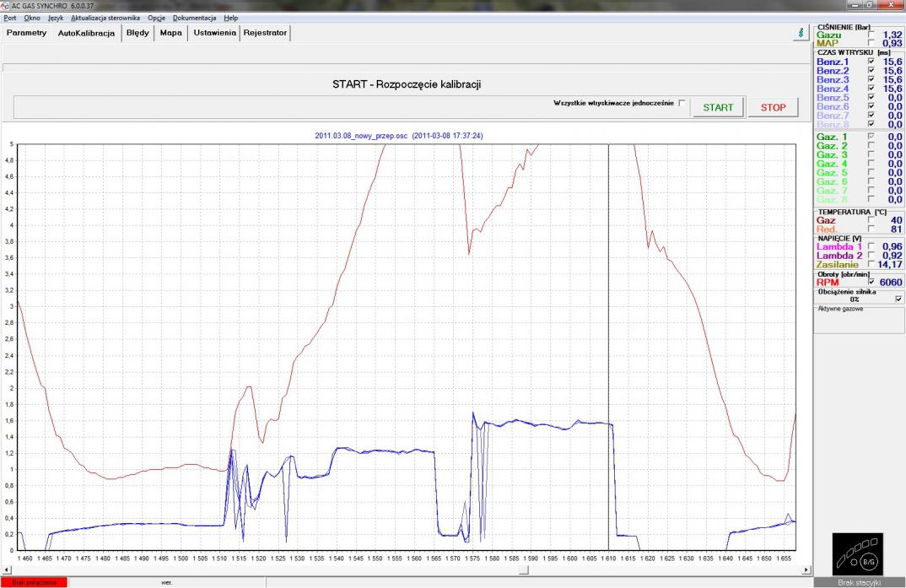Image resolution: width=906 pixels, height=588 pixels.
Task: Switch to the Mapa tab
Action: 170,33
